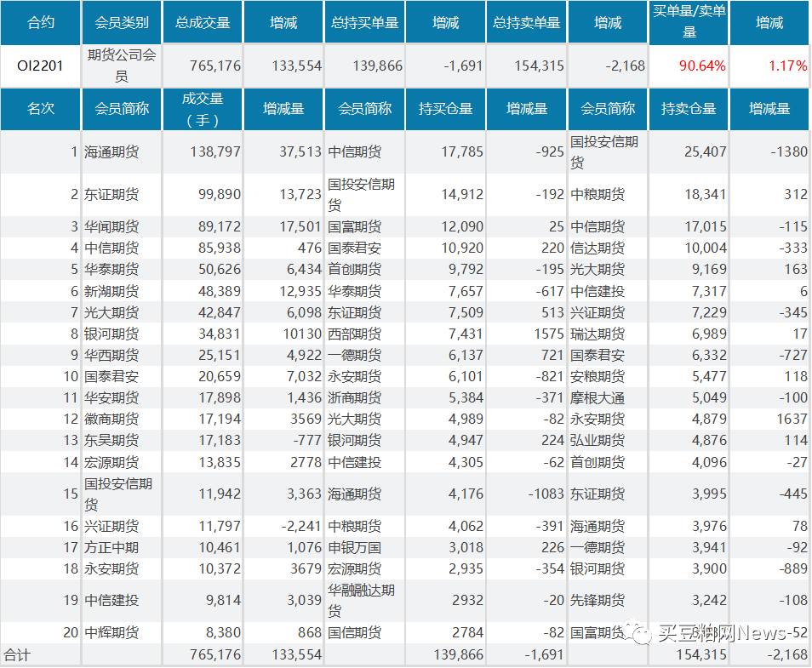The width and height of the screenshot is (812, 668).
Task: Select the 合约 header cell
Action: point(41,23)
